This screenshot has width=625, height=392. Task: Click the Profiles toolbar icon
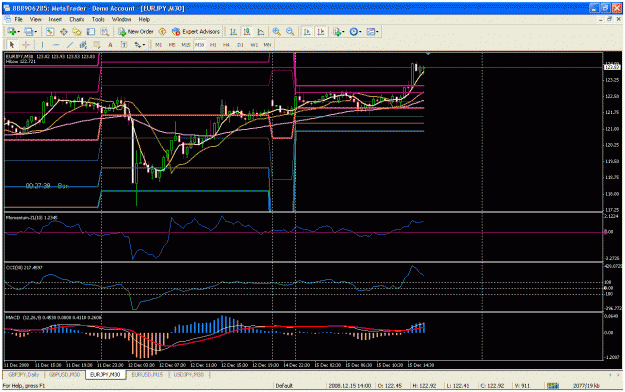tap(28, 32)
